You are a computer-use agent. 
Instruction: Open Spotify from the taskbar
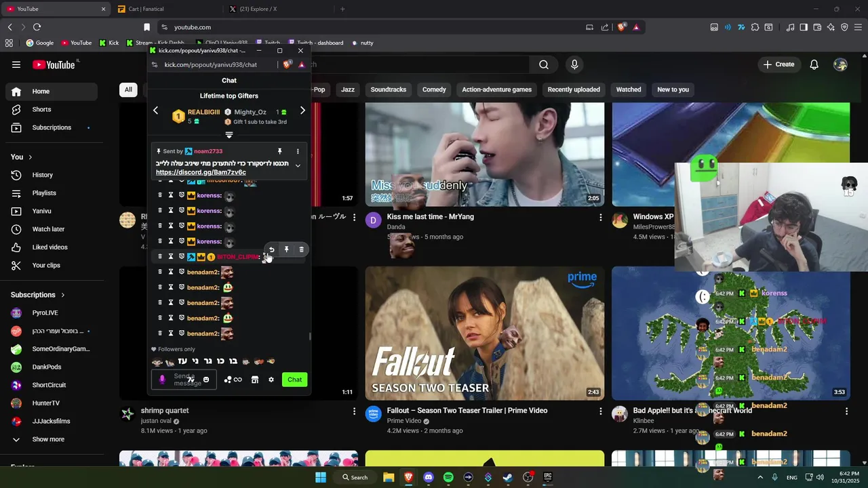[448, 477]
